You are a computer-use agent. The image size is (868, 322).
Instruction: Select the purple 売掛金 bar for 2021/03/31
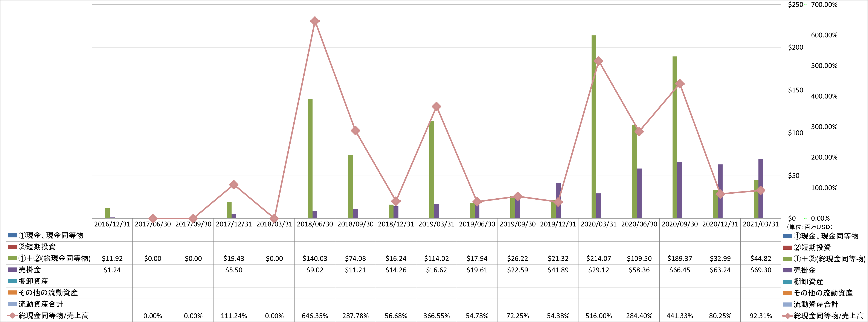pyautogui.click(x=761, y=189)
